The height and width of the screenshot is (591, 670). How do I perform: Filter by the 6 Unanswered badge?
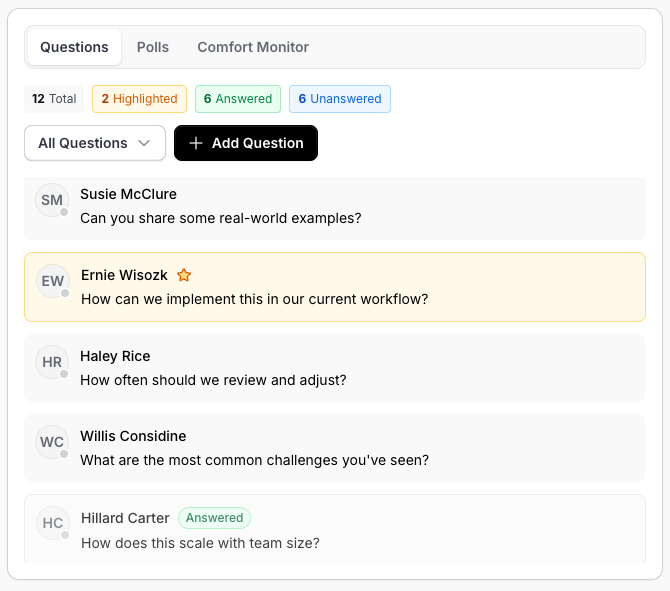click(x=340, y=99)
